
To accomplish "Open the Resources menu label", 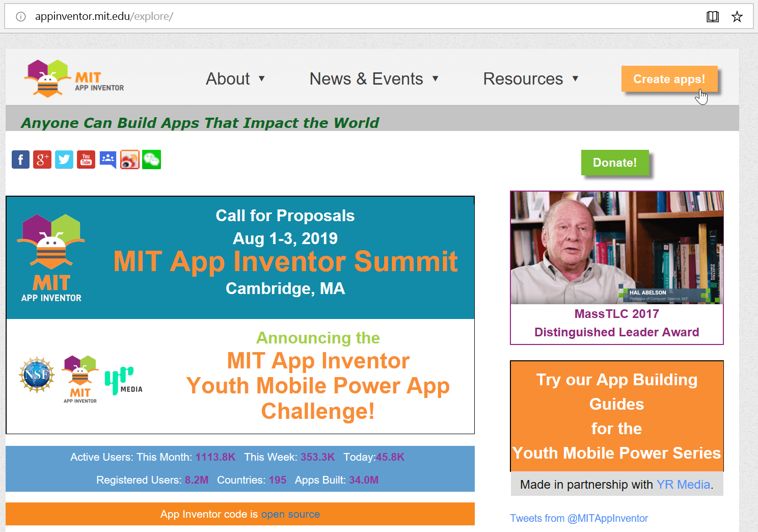I will pos(523,79).
